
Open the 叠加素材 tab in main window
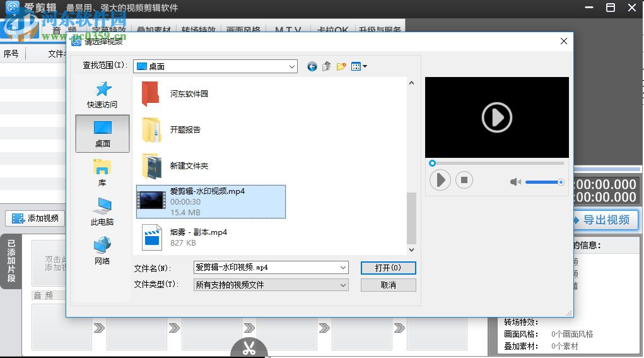[154, 30]
